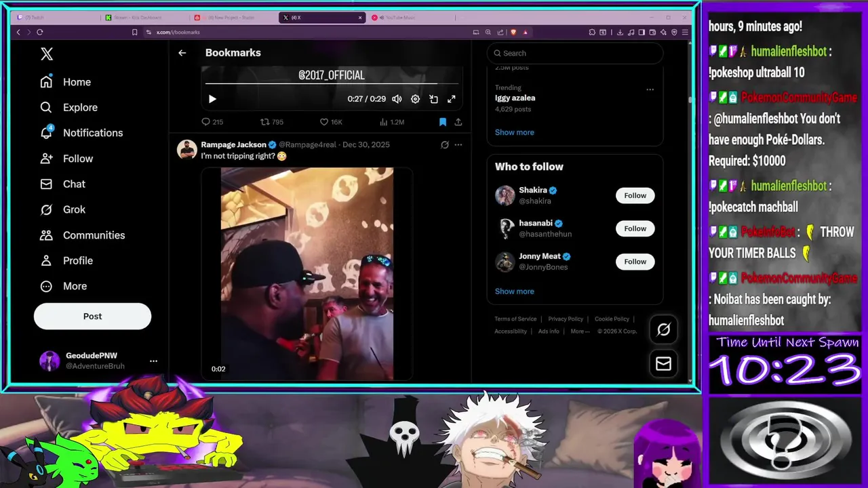Toggle picture-in-picture on top video
This screenshot has height=488, width=868.
click(x=433, y=99)
